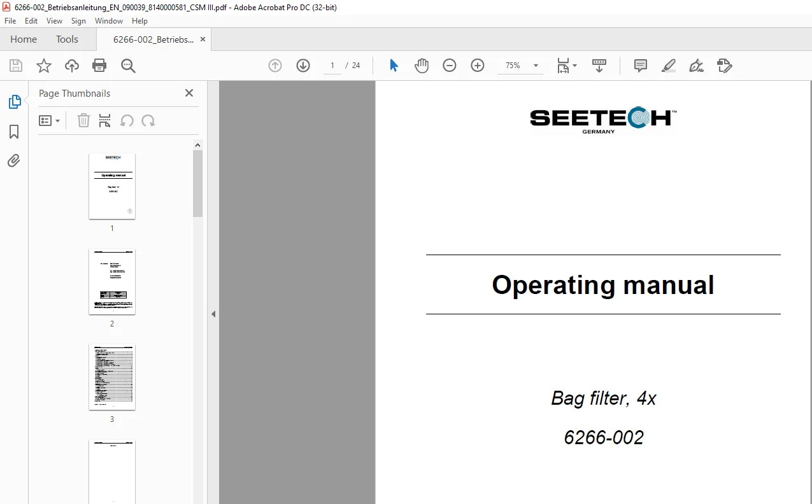The height and width of the screenshot is (504, 812).
Task: Print the document with printer icon
Action: (99, 66)
